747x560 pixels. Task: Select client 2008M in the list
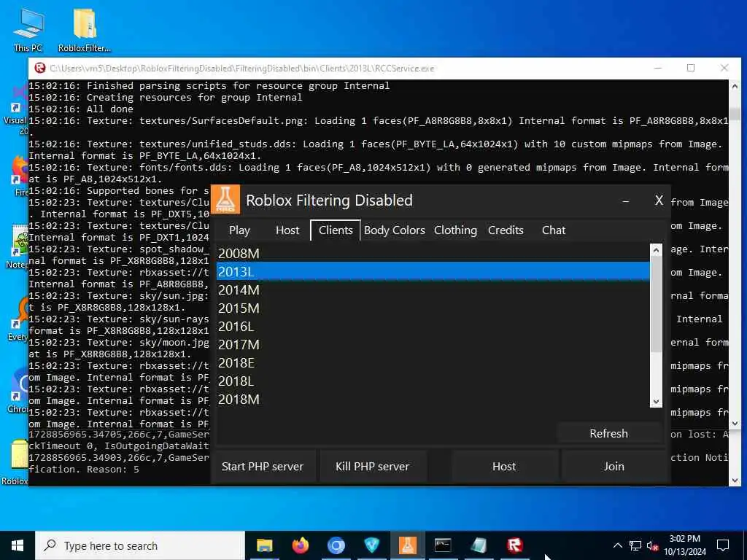click(x=433, y=253)
